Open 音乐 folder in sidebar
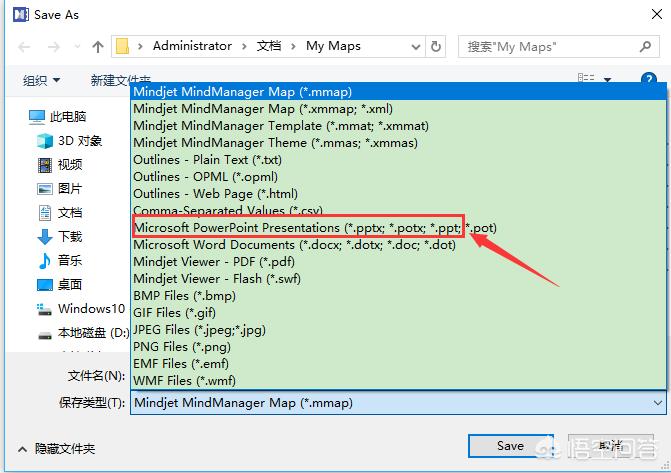 pos(60,260)
